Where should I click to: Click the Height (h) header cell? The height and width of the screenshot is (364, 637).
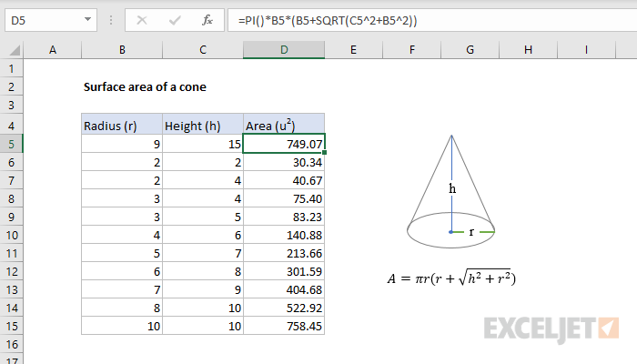click(x=202, y=126)
